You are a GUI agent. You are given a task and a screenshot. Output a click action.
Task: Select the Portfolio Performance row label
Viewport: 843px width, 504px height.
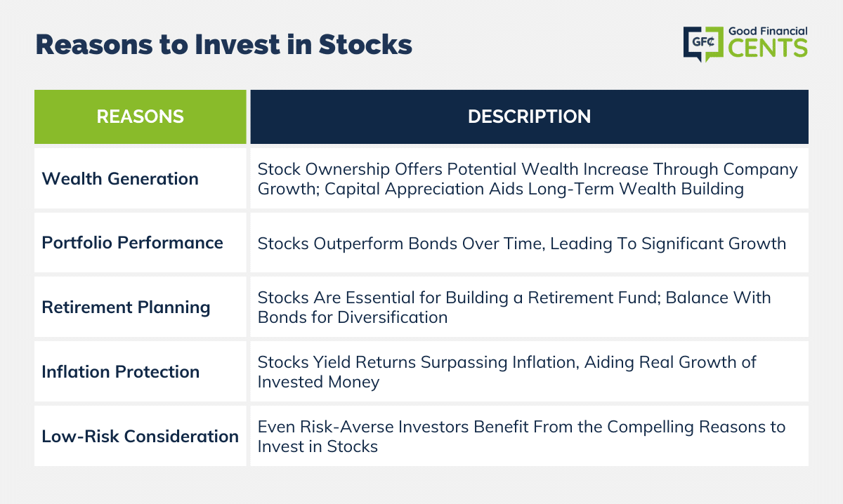pos(133,243)
